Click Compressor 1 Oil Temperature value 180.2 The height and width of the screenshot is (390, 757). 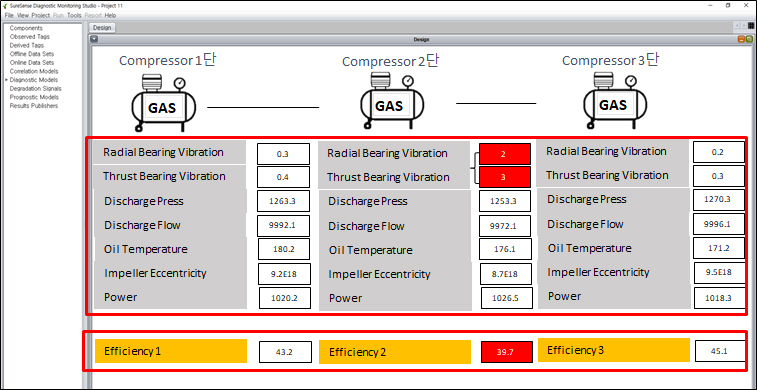284,250
